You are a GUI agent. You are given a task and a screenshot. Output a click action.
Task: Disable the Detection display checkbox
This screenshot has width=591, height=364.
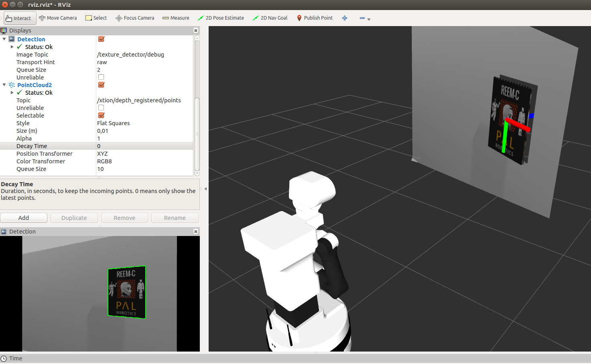(x=101, y=39)
